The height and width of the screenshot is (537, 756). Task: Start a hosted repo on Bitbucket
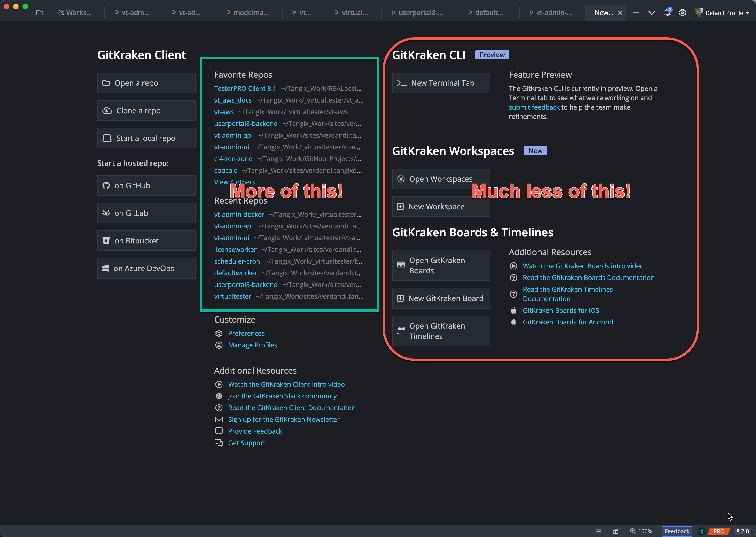click(x=146, y=241)
